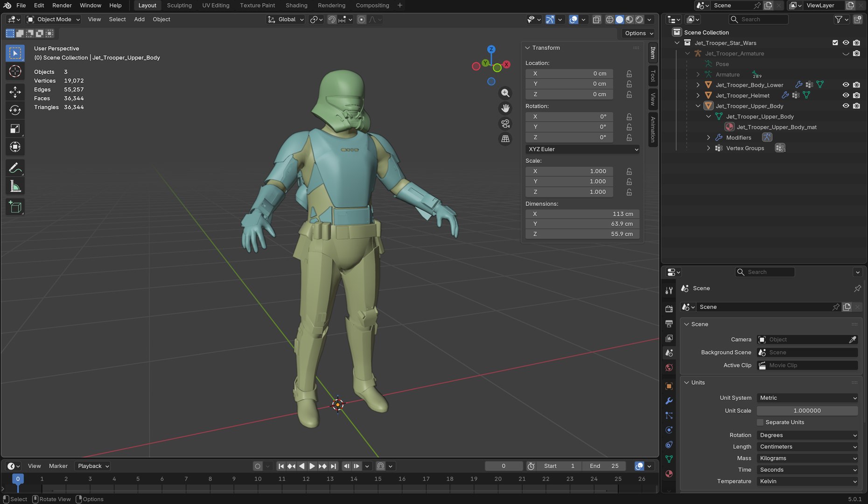Image resolution: width=868 pixels, height=504 pixels.
Task: Activate the Scale tool
Action: pos(15,129)
